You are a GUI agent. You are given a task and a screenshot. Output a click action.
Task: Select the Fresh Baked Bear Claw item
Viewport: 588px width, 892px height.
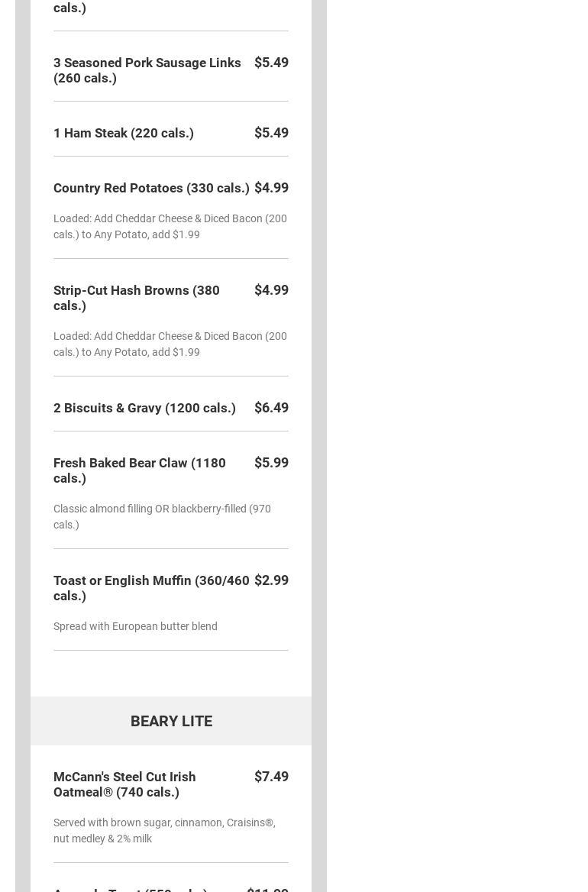[139, 470]
